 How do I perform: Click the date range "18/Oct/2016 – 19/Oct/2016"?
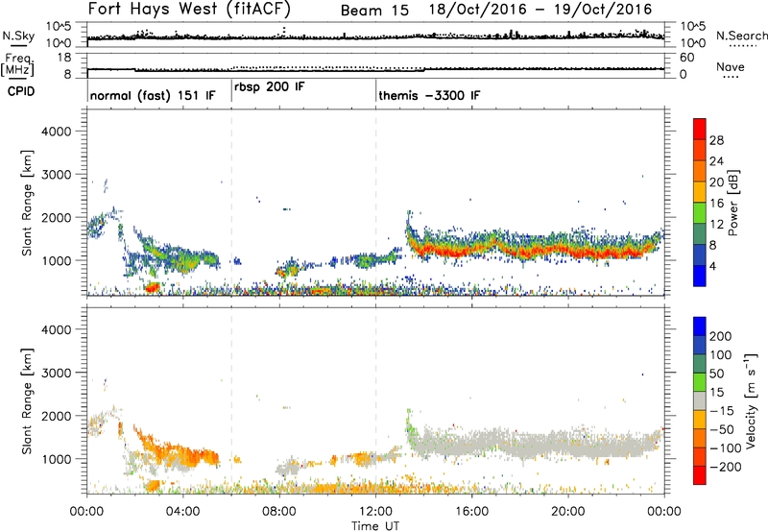point(540,10)
